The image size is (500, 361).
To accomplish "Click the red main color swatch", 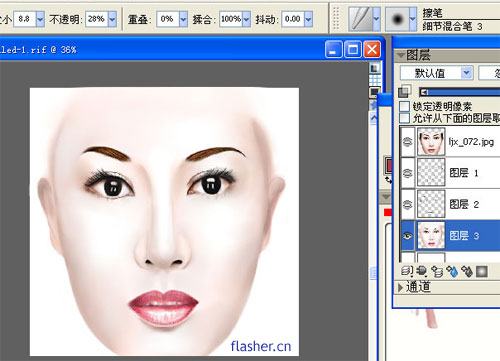I will point(389,165).
